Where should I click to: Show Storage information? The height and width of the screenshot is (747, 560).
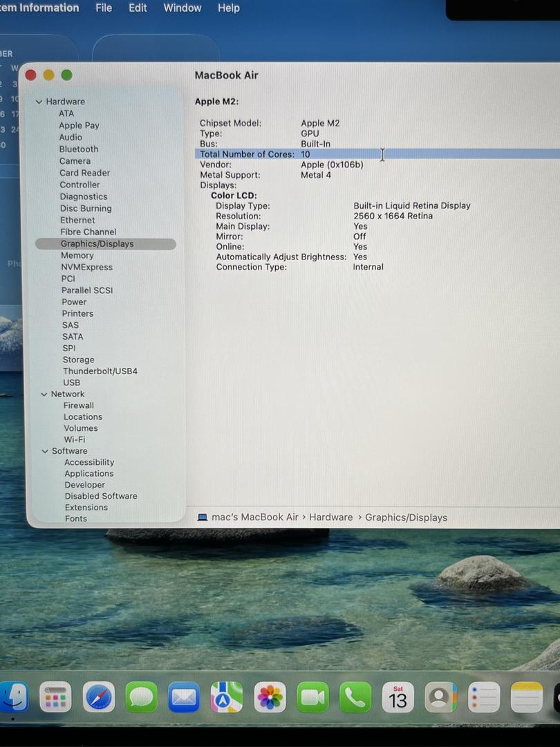pyautogui.click(x=79, y=360)
